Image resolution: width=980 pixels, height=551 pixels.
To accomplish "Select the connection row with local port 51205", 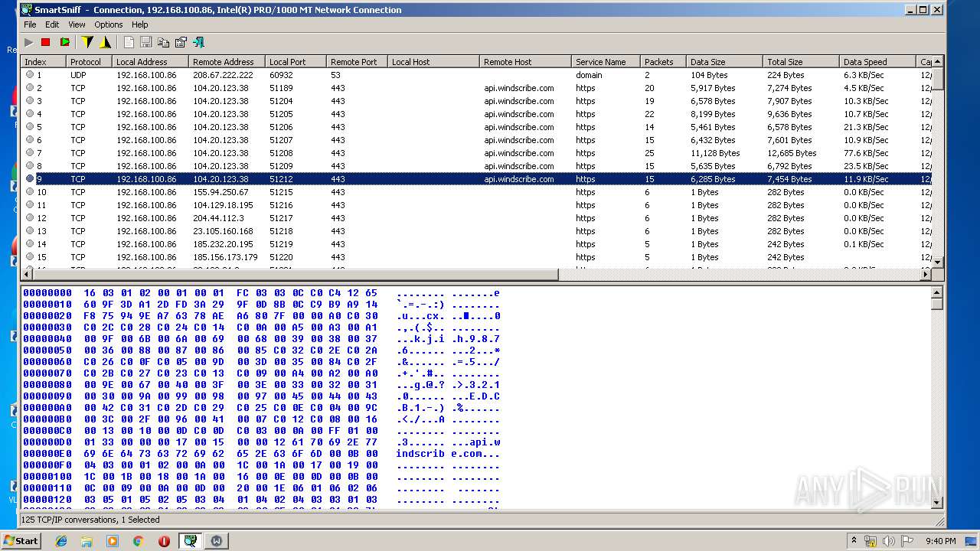I will (477, 114).
